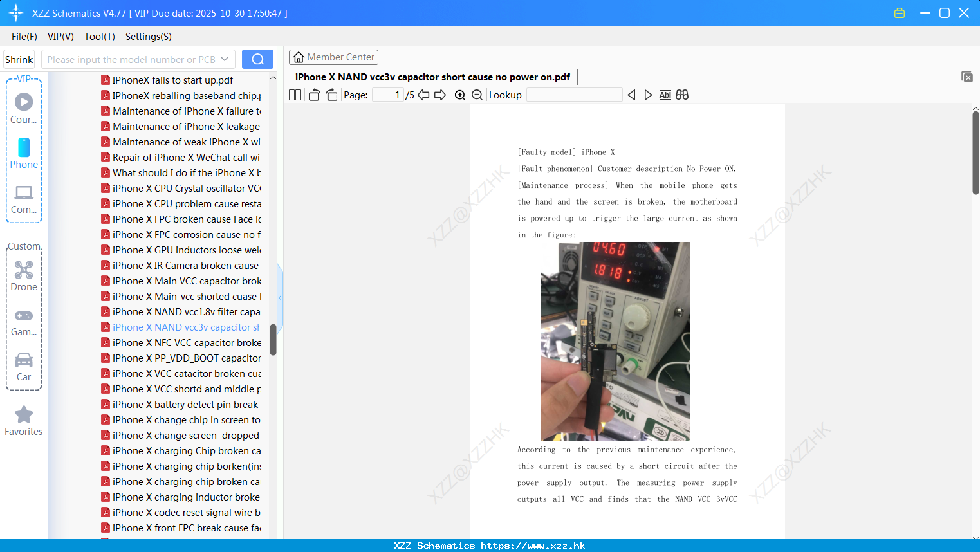Find next lookup match triangle
980x552 pixels.
point(648,95)
